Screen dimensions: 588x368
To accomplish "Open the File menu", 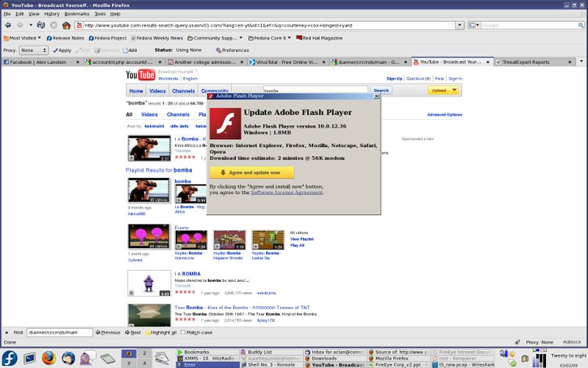I will tap(7, 14).
